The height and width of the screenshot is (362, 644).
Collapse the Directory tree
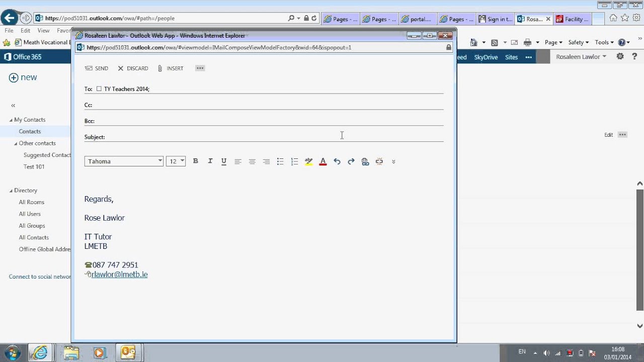tap(11, 191)
